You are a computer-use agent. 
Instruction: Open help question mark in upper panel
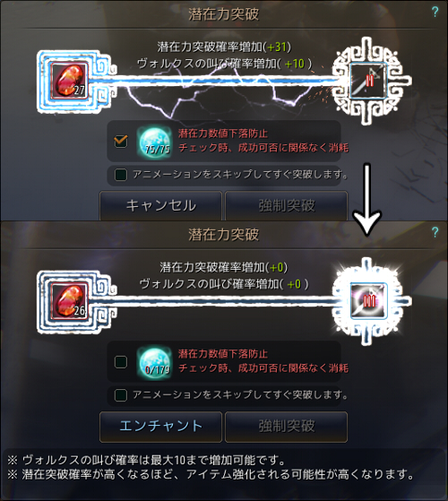pyautogui.click(x=435, y=13)
